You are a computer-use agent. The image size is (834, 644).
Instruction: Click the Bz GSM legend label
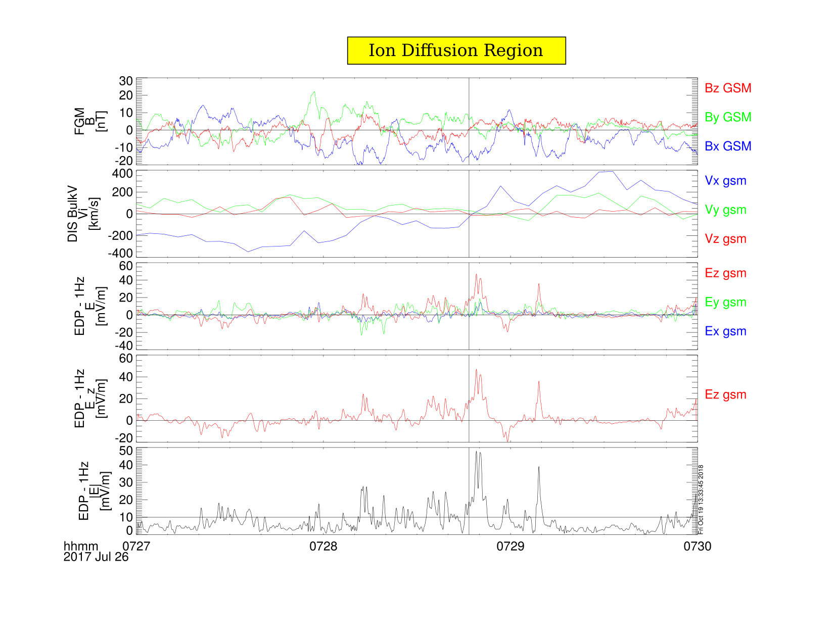[x=728, y=88]
